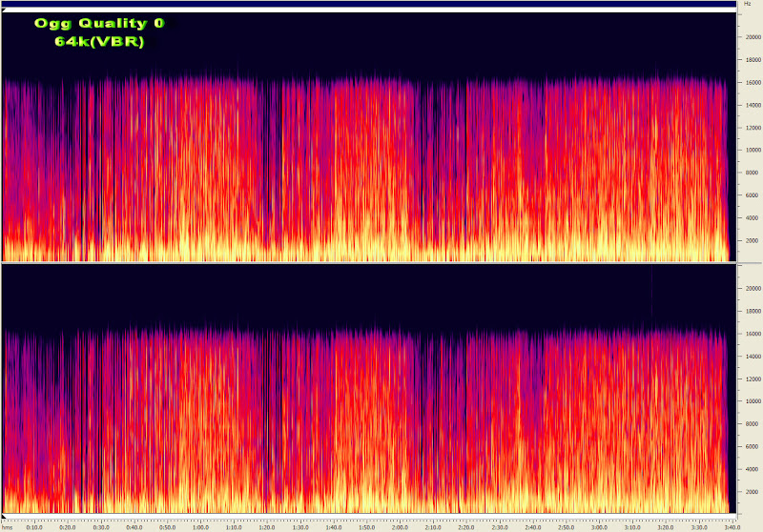Screen dimensions: 763x532
Task: Click 20000 Hz on upper channel ruler
Action: (x=750, y=37)
